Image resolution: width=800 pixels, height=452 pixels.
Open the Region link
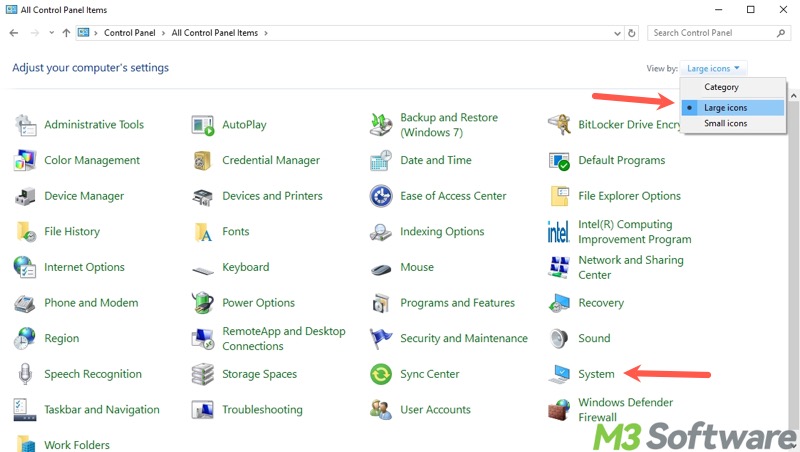point(61,339)
